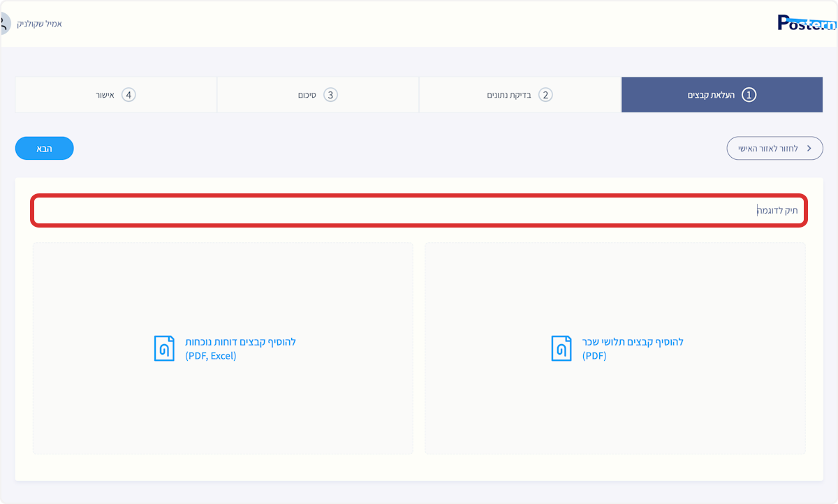The width and height of the screenshot is (838, 504).
Task: Click לחזור לאזור האישי to return to personal area
Action: (774, 148)
